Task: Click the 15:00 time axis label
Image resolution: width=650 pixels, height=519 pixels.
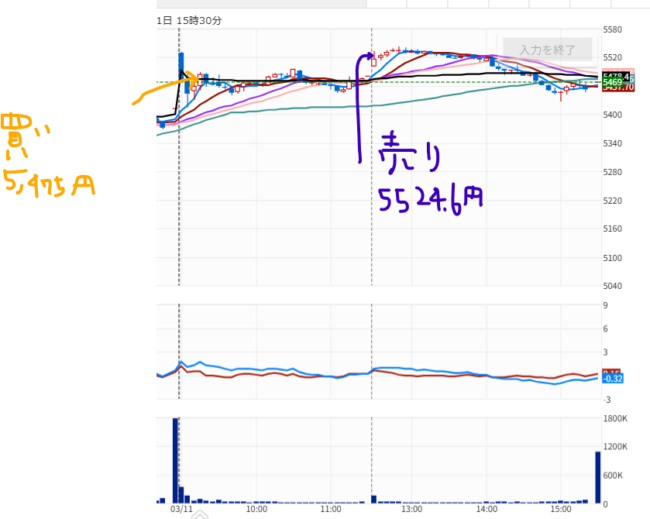Action: 562,509
